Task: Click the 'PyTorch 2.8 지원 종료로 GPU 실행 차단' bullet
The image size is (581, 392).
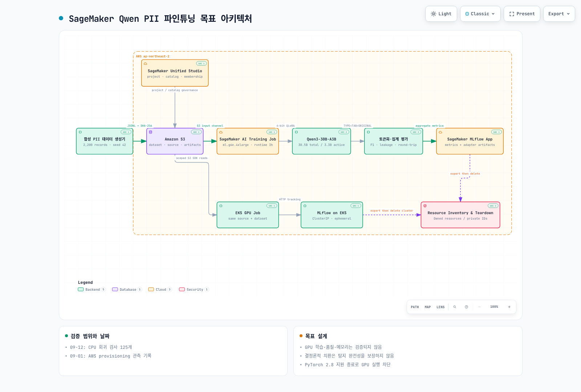Action: pyautogui.click(x=348, y=365)
